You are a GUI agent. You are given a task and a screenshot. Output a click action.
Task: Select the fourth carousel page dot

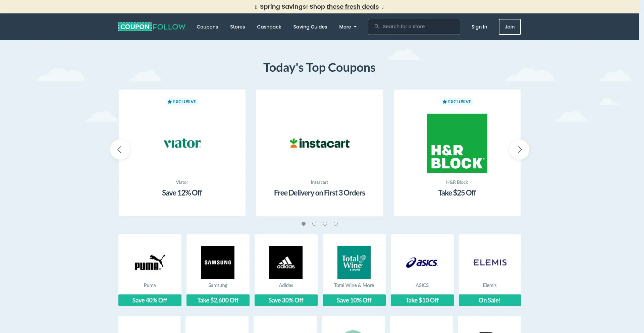336,224
